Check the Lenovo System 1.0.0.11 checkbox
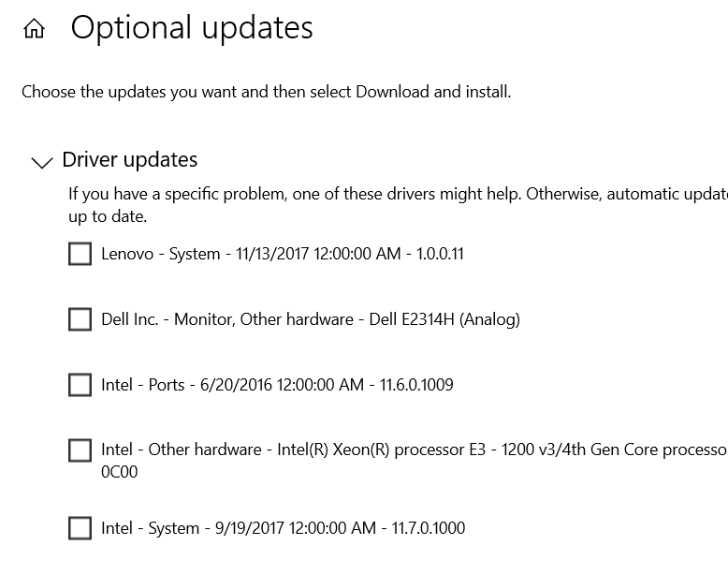Viewport: 728px width, 575px height. (x=80, y=254)
